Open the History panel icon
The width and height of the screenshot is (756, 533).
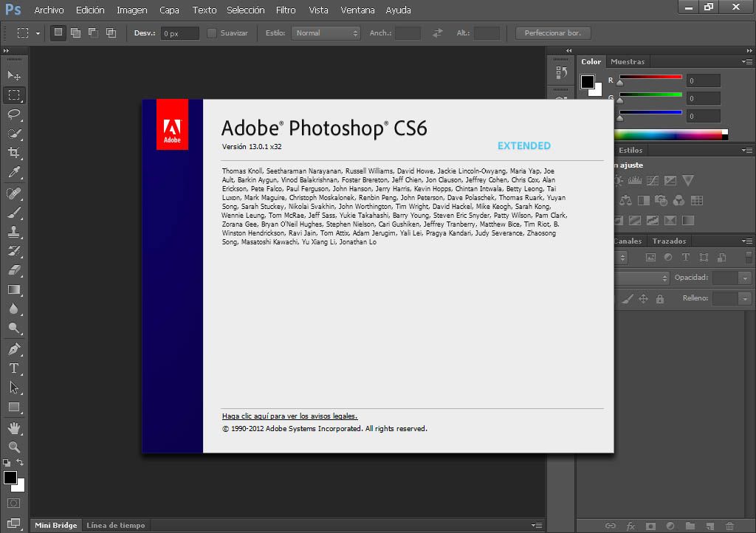[x=561, y=72]
